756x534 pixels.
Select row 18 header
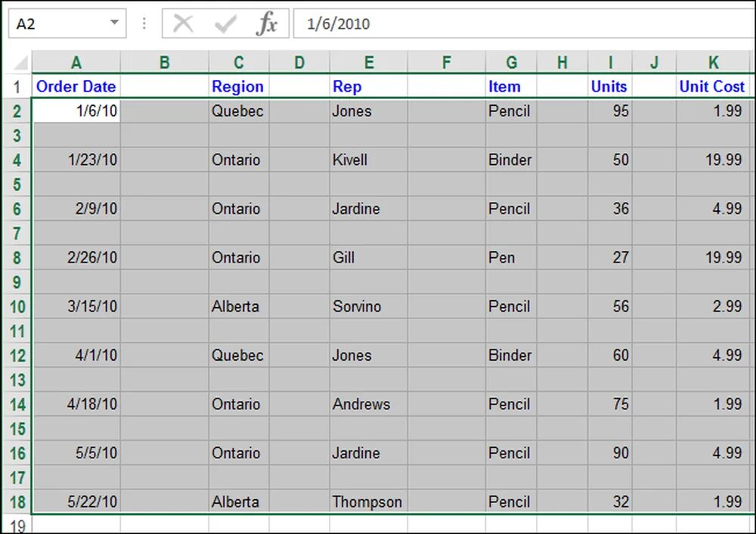pos(17,501)
